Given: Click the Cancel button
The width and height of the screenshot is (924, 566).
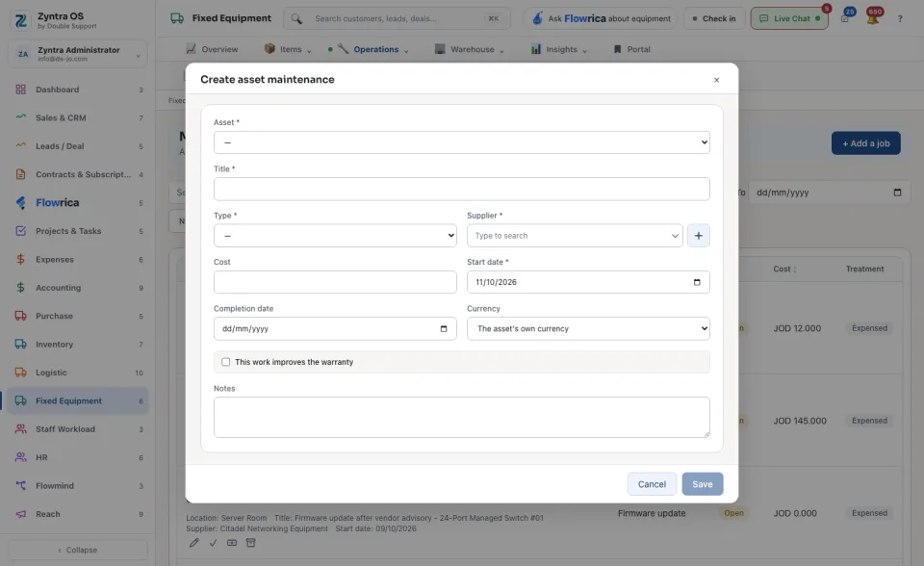Looking at the screenshot, I should point(652,484).
